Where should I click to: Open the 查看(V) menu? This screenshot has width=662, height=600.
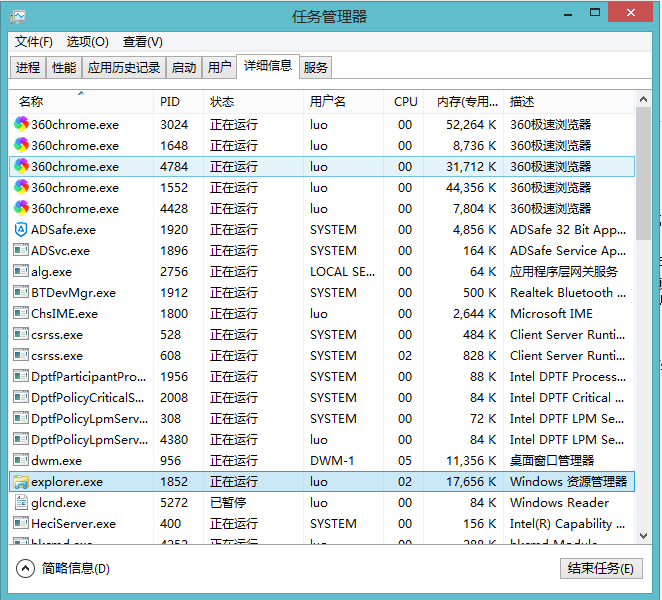point(143,42)
